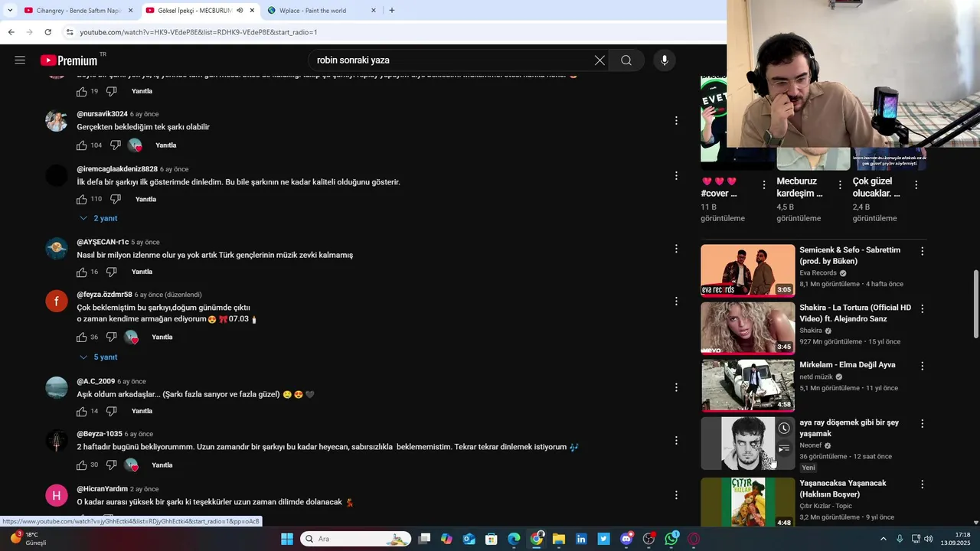Open options menu for @A.C_2009 comment
The image size is (980, 551).
pyautogui.click(x=676, y=388)
